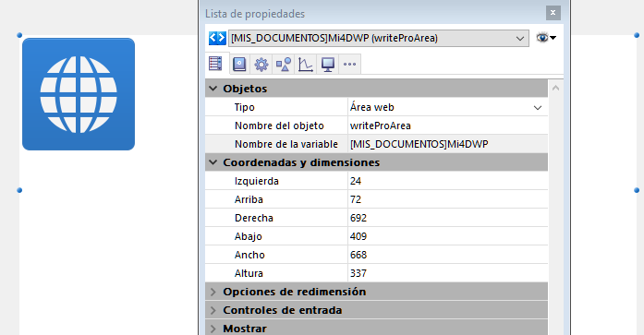This screenshot has width=644, height=335.
Task: Click the Ancho value field
Action: point(448,255)
